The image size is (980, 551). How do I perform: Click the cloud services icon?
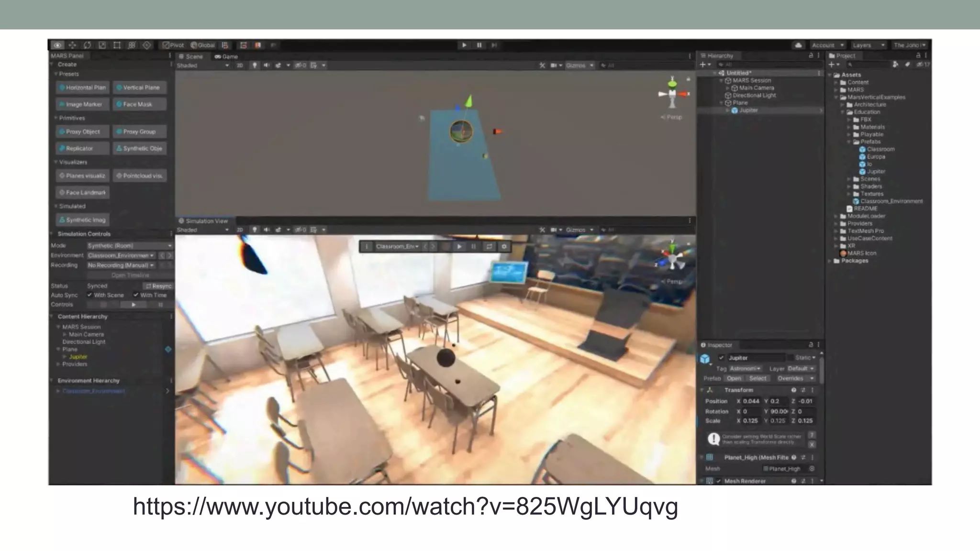(798, 45)
